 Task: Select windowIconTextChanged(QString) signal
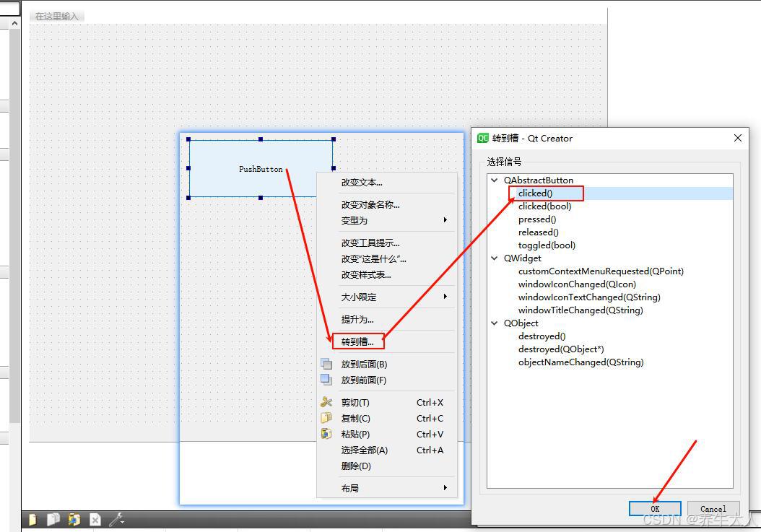point(589,297)
